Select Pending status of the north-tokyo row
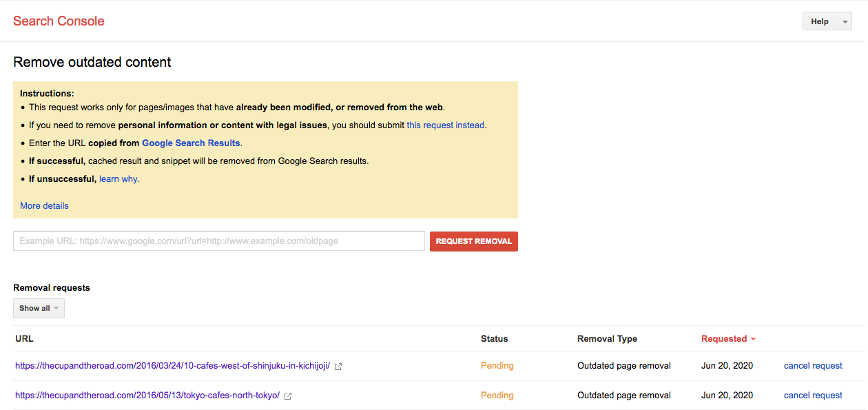 (497, 396)
